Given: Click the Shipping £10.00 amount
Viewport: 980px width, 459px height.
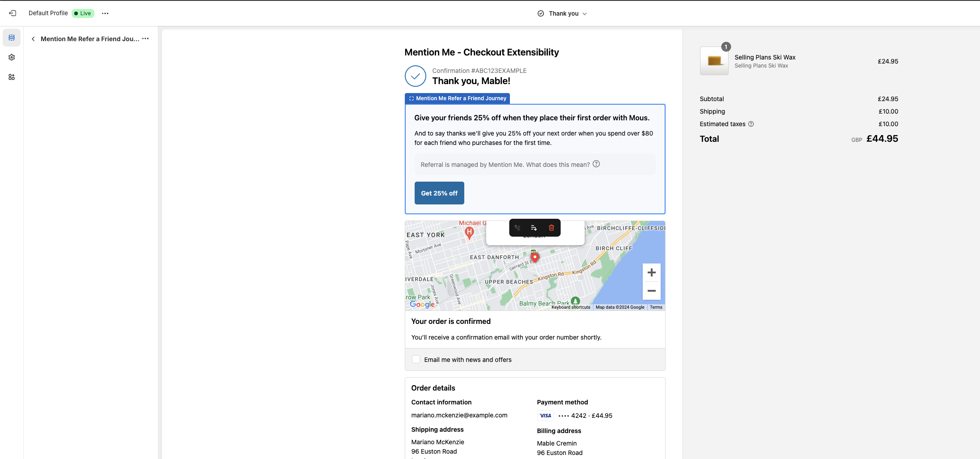Looking at the screenshot, I should (x=888, y=111).
